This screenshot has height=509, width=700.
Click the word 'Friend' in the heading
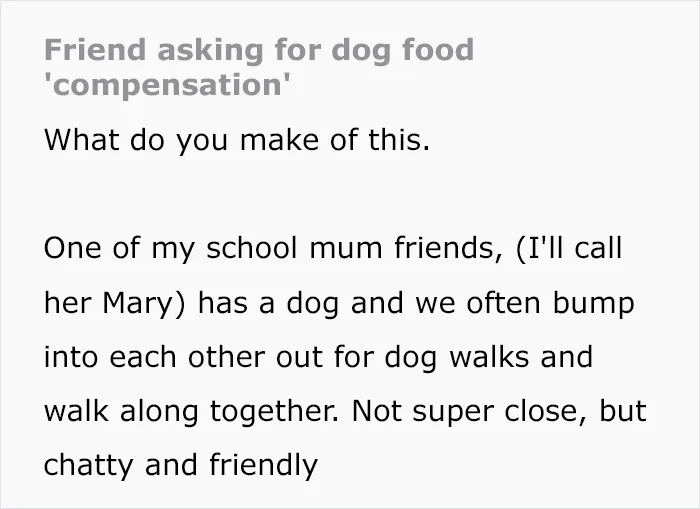(95, 50)
